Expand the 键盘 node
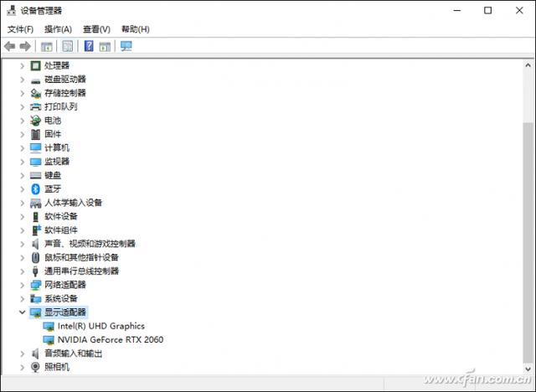 pyautogui.click(x=23, y=175)
